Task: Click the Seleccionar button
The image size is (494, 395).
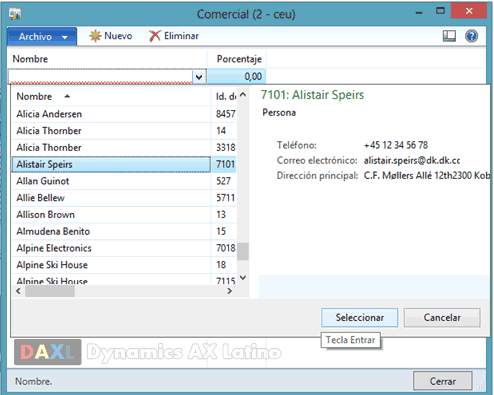Action: pos(360,318)
